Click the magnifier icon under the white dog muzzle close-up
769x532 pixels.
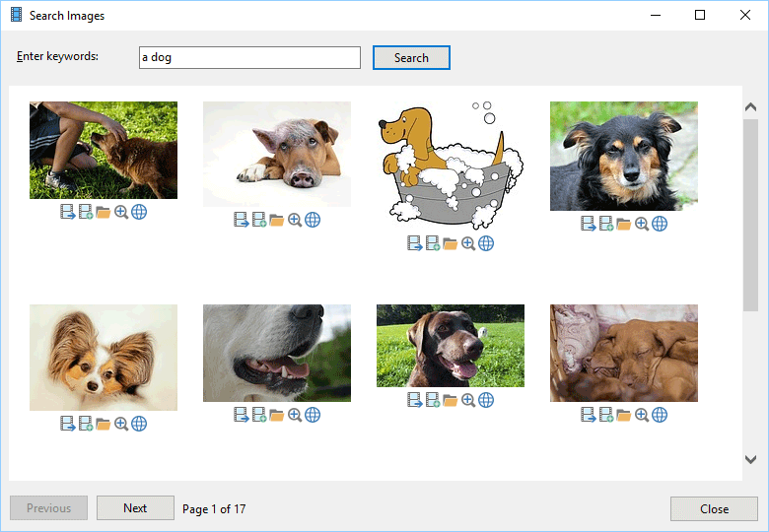[295, 415]
